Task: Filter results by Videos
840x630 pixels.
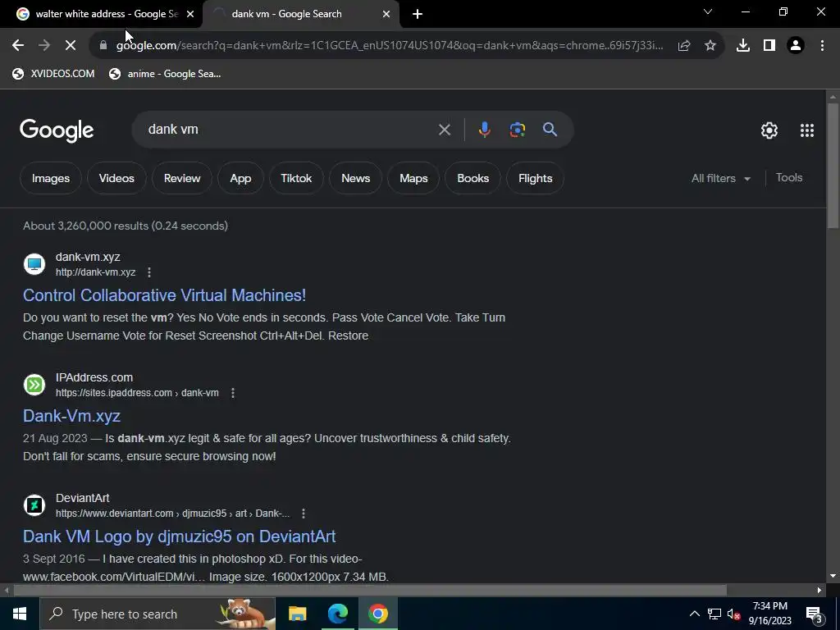Action: 116,178
